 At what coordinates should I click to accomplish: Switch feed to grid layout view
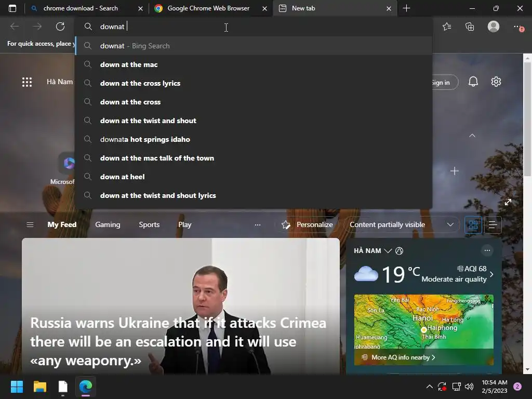(x=473, y=224)
